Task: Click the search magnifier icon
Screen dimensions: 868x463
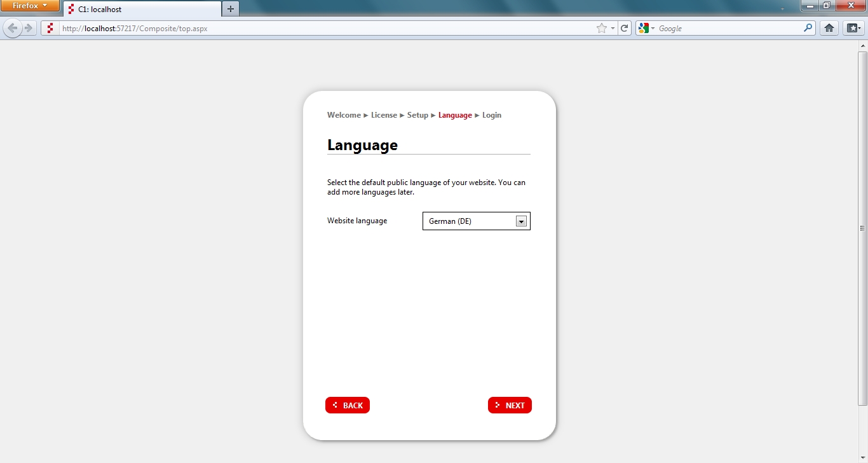Action: click(x=808, y=28)
